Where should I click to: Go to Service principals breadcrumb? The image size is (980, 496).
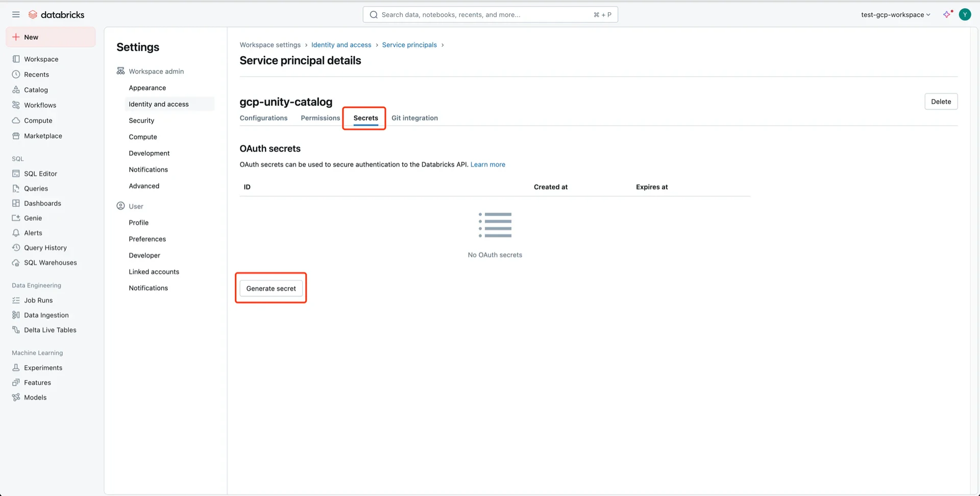tap(409, 45)
